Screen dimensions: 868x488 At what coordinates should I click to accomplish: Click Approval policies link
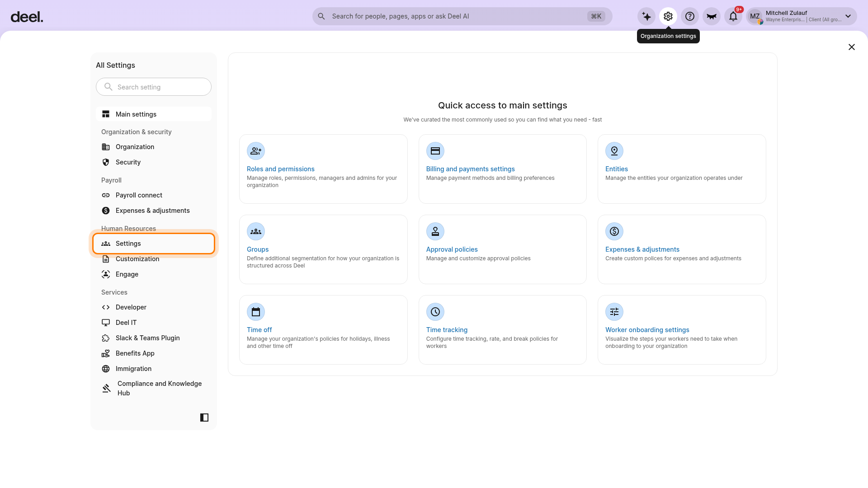point(452,249)
